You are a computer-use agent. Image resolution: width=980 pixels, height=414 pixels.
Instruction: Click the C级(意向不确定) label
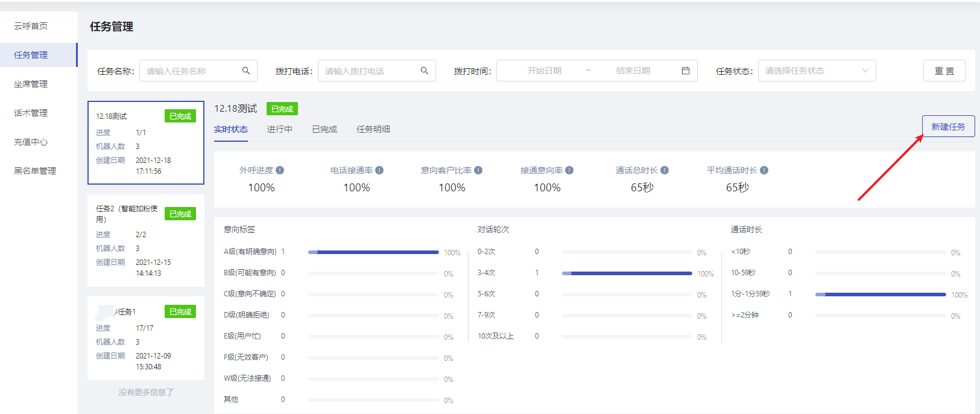250,294
